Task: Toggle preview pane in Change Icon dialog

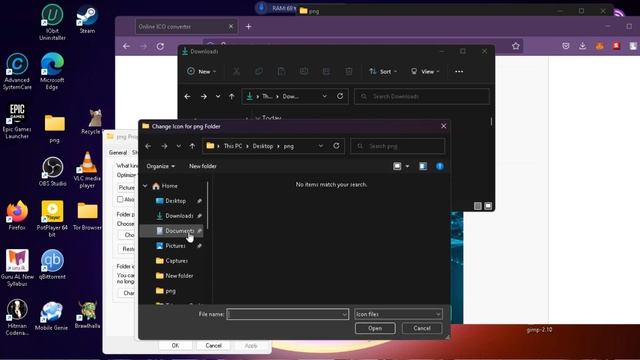Action: point(423,166)
